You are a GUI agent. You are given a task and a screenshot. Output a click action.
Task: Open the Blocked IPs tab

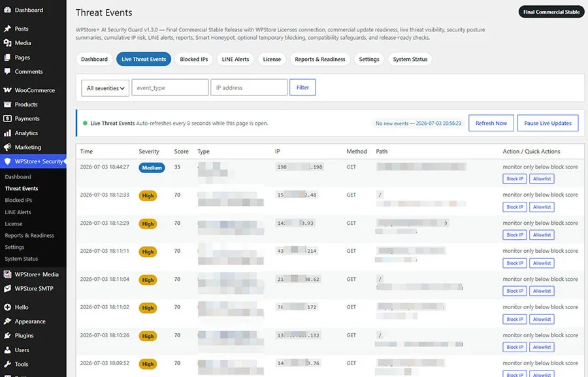coord(194,59)
